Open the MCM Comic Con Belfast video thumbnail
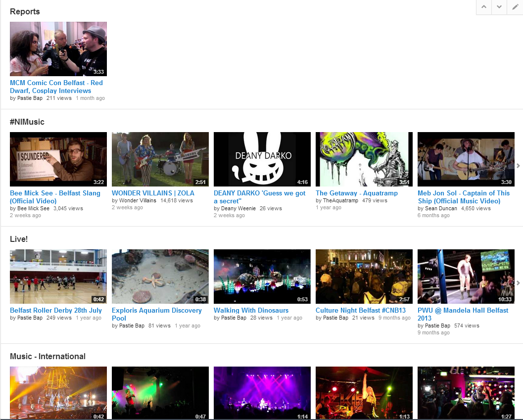523x420 pixels. pyautogui.click(x=58, y=49)
